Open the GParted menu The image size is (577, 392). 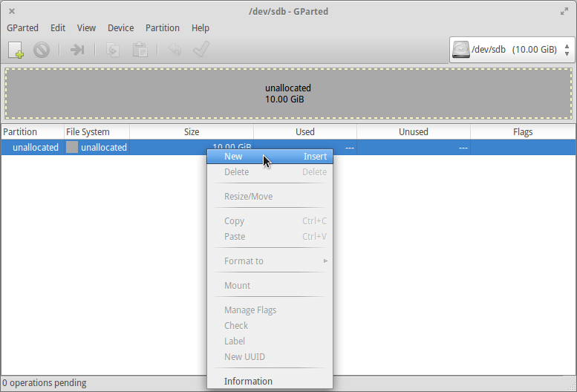(x=22, y=28)
